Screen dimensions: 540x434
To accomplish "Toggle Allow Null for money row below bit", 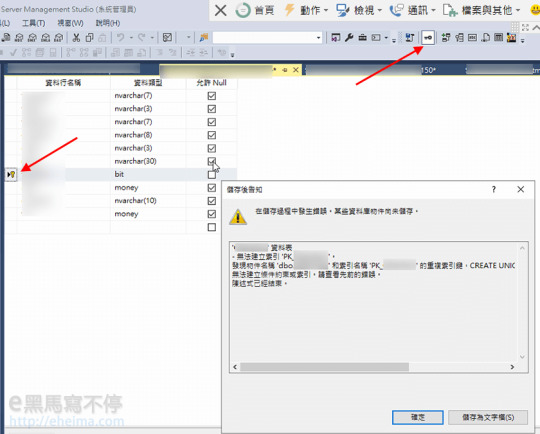I will click(x=212, y=188).
